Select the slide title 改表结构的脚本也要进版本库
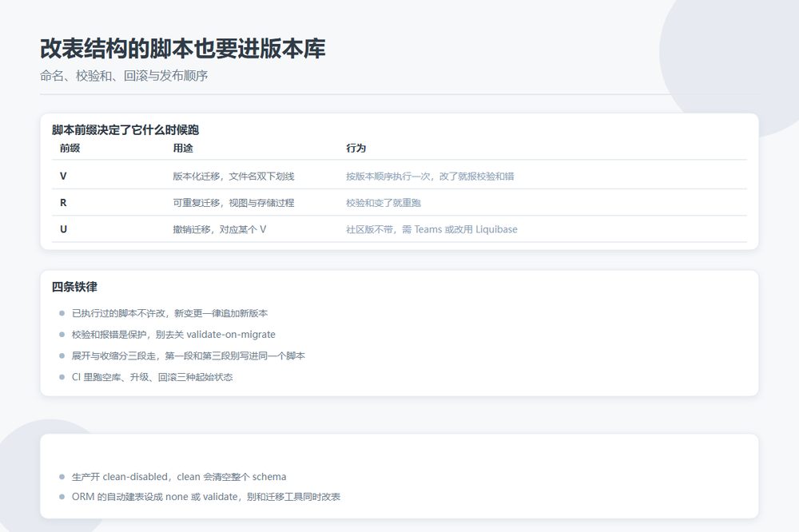This screenshot has width=799, height=532. [182, 49]
